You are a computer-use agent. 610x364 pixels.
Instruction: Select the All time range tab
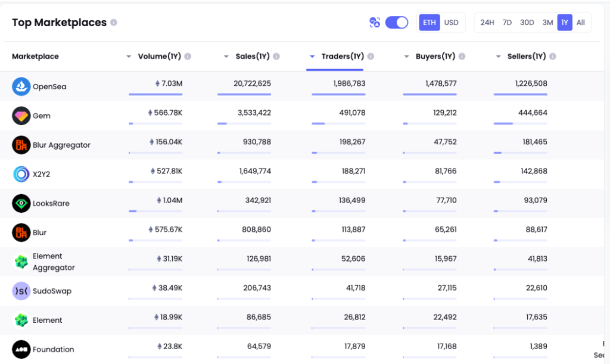point(581,23)
